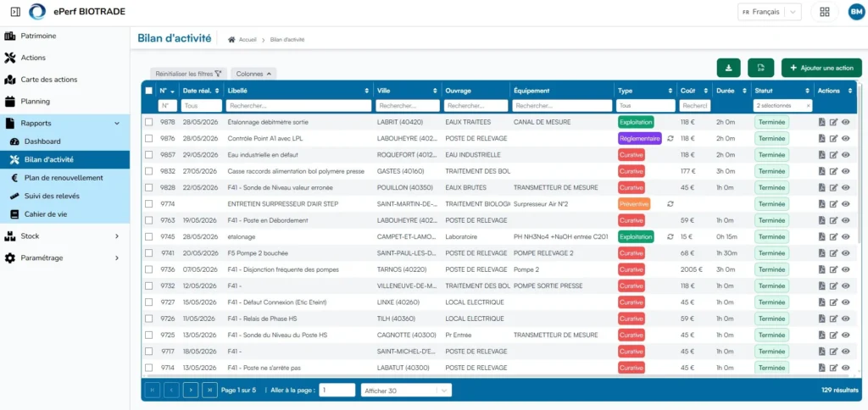Check the box for row 9714

tap(148, 368)
